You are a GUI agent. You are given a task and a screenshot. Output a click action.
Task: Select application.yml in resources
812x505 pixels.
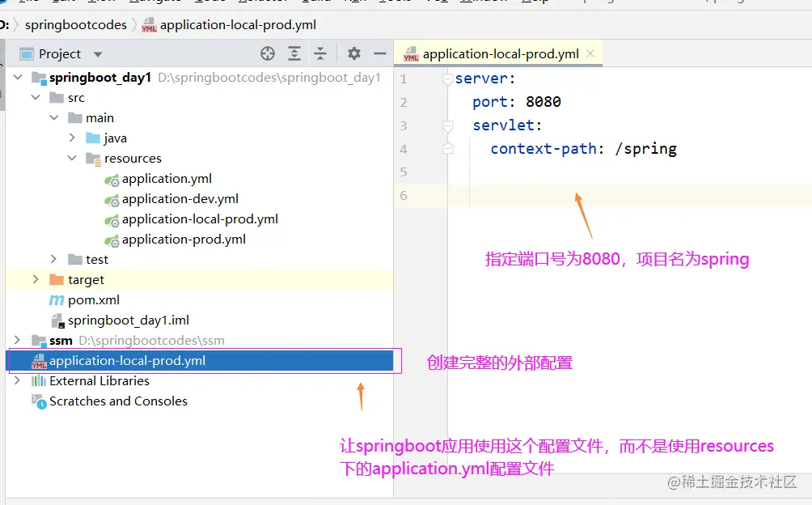167,179
